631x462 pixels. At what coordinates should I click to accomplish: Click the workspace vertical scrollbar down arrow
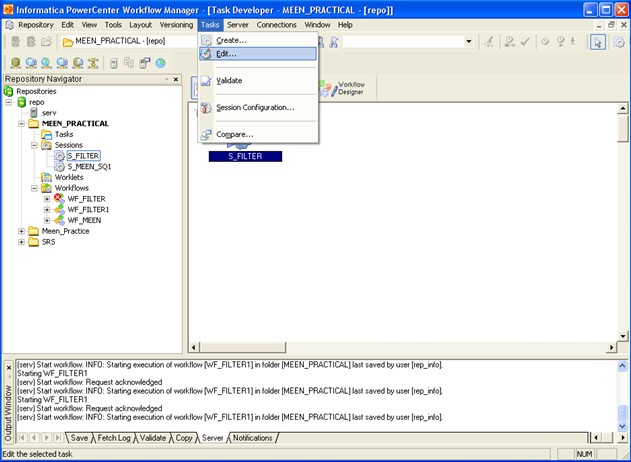point(623,336)
